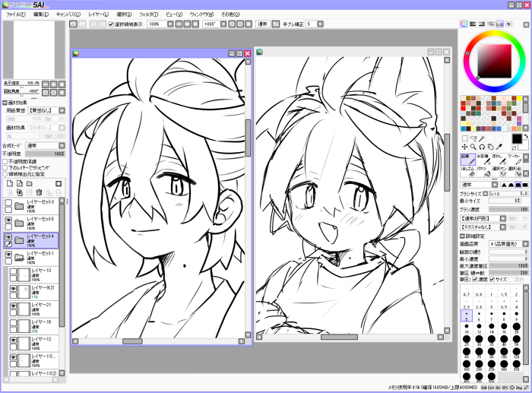Toggle pressure サイズ size checkbox

pyautogui.click(x=492, y=279)
